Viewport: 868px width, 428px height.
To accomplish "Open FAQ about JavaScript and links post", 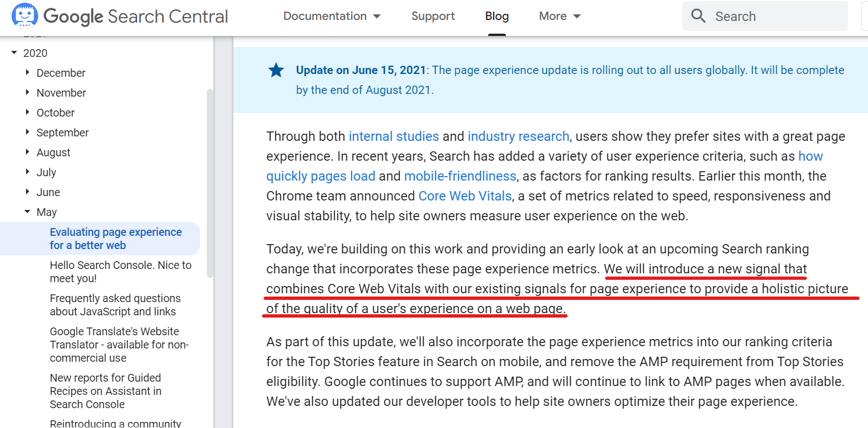I will 115,305.
